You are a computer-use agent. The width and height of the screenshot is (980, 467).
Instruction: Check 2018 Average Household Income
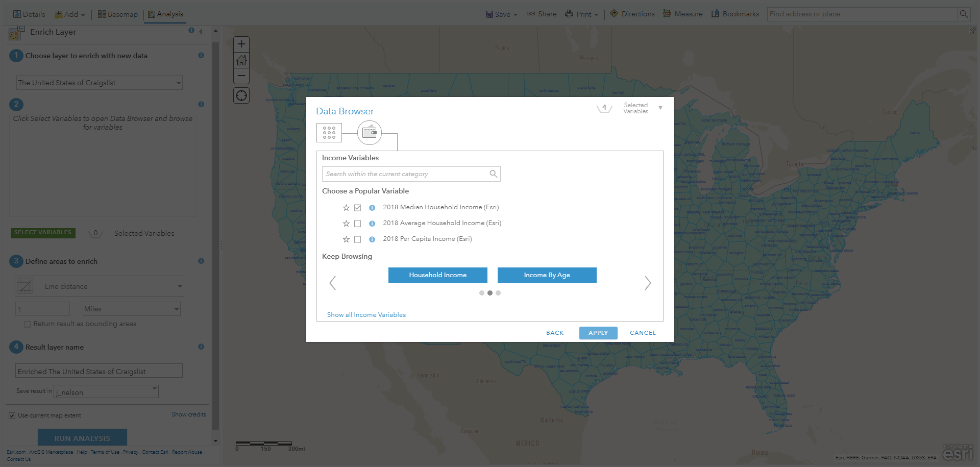[358, 224]
